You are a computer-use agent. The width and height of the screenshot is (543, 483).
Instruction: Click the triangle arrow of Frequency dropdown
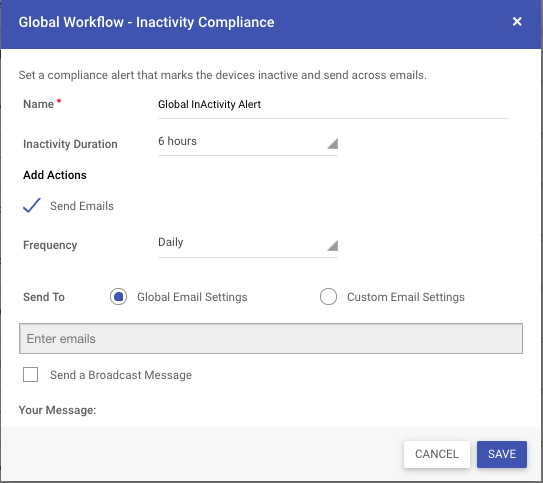(332, 245)
